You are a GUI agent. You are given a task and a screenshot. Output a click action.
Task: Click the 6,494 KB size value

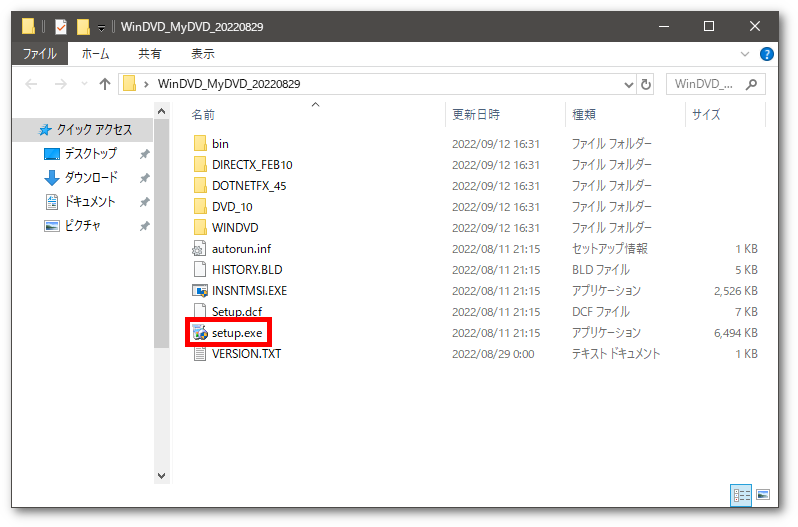click(x=735, y=333)
